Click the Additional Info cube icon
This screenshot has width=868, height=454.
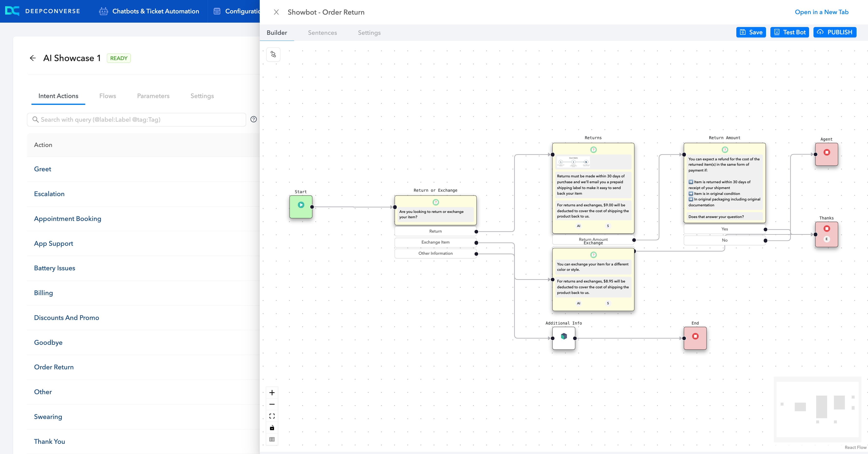(564, 336)
